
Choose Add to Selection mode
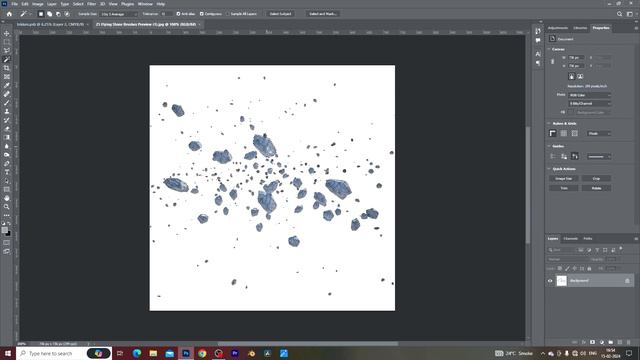click(49, 14)
